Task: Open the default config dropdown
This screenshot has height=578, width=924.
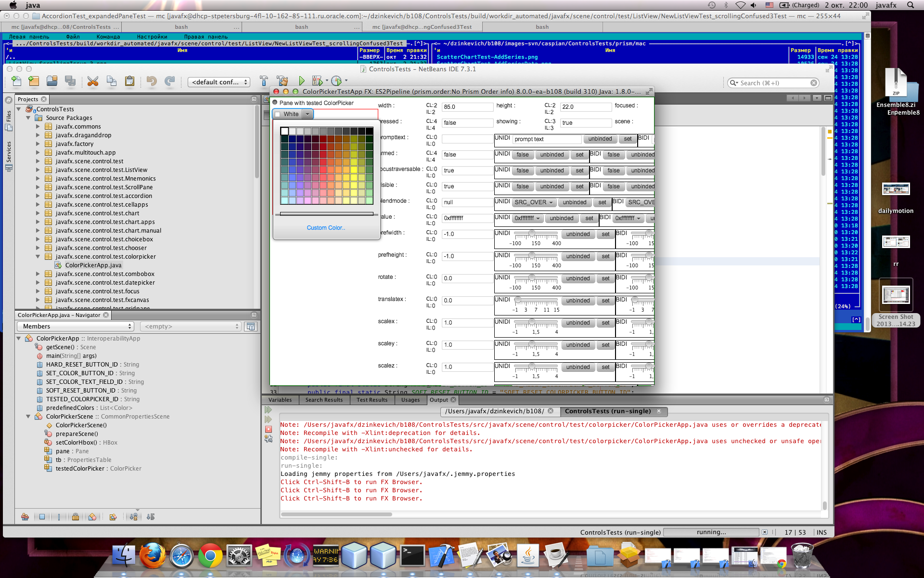Action: tap(219, 82)
